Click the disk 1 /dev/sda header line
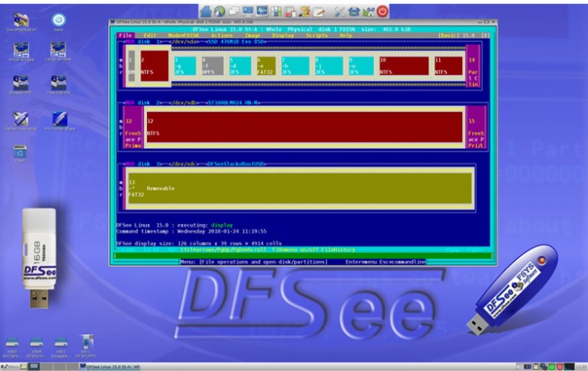Viewport: 588px width, 371px height. pos(195,42)
